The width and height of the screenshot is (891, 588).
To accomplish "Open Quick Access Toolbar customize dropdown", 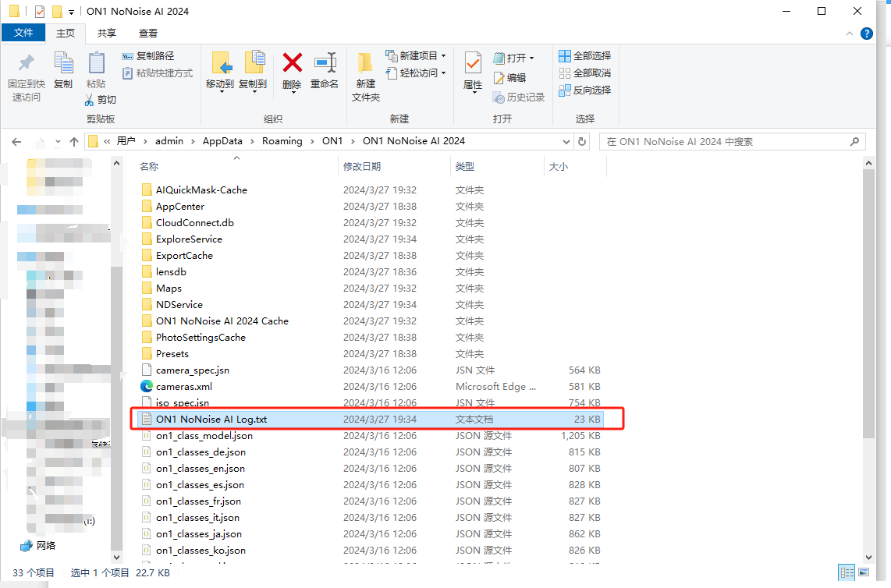I will point(71,12).
